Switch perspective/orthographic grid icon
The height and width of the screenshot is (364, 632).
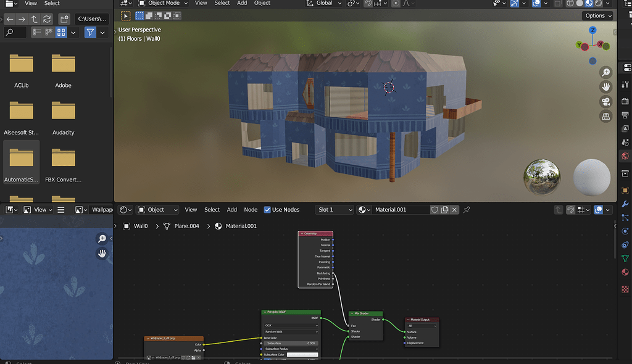pos(606,117)
